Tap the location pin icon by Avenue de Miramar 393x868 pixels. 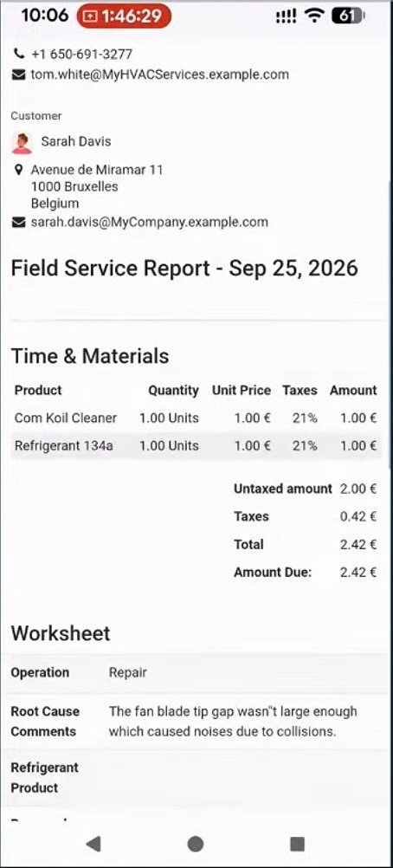(x=19, y=170)
